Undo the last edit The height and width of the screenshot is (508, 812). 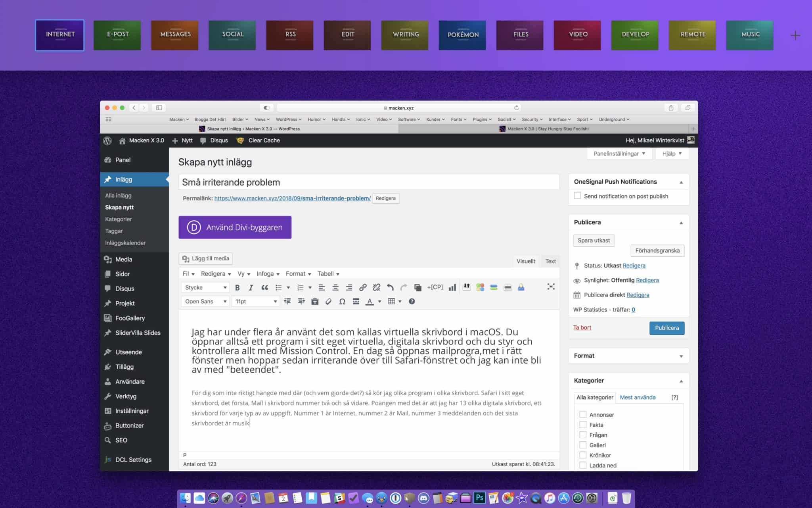tap(390, 288)
